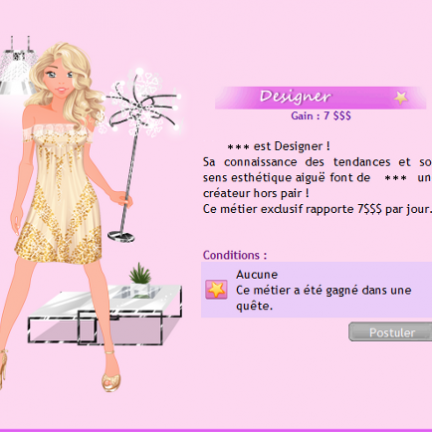Image resolution: width=432 pixels, height=432 pixels.
Task: Click the Aucune condition label
Action: (x=257, y=275)
